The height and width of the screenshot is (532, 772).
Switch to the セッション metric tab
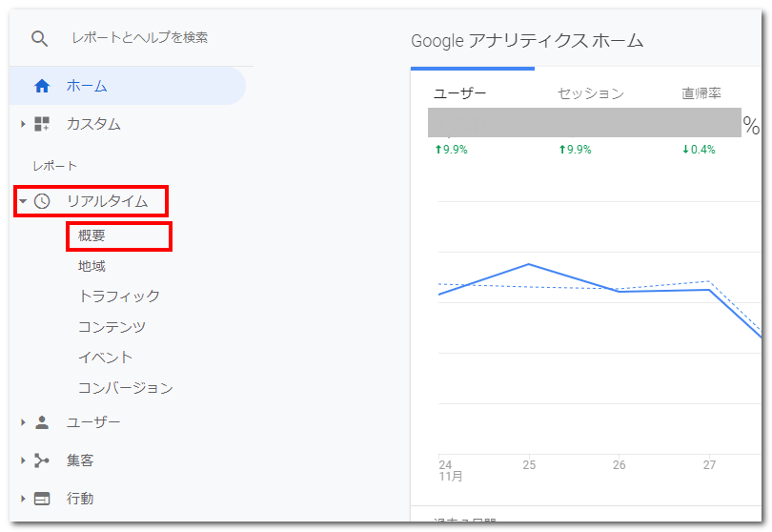(590, 93)
